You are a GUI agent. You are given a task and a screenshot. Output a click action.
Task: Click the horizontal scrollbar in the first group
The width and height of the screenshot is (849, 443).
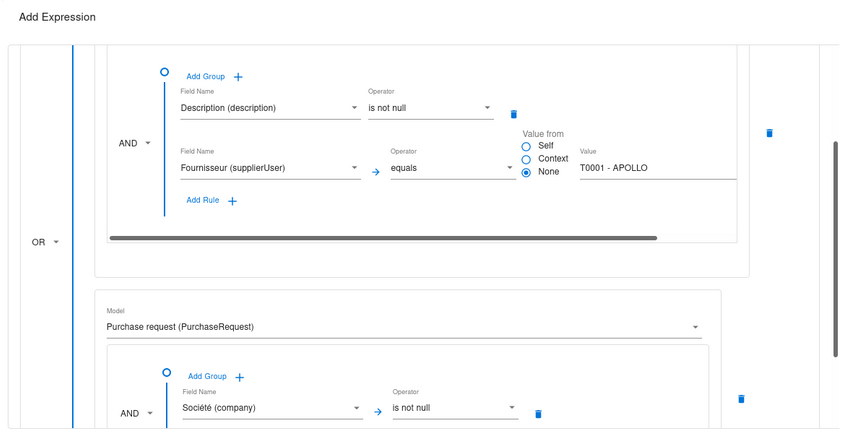[382, 238]
